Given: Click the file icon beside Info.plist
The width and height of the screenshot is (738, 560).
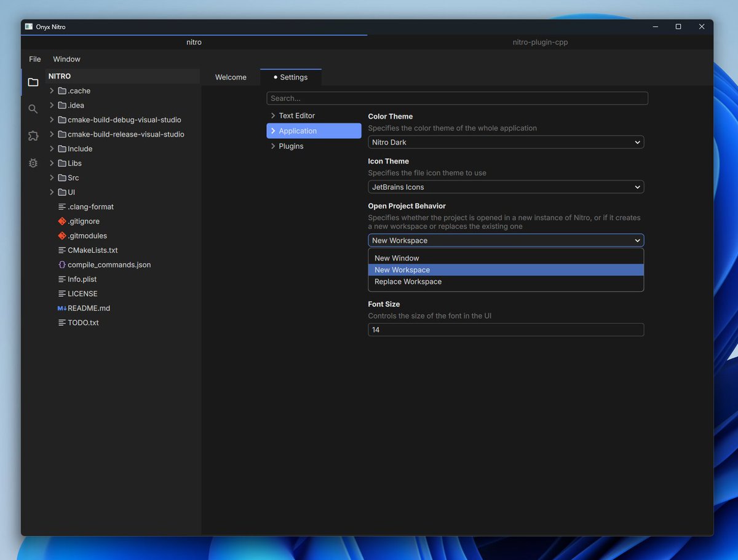Looking at the screenshot, I should coord(61,280).
